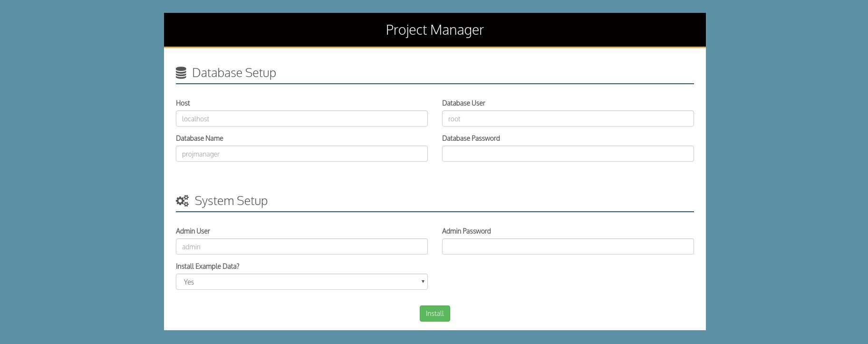Click the gears icon beside System Setup

click(182, 201)
